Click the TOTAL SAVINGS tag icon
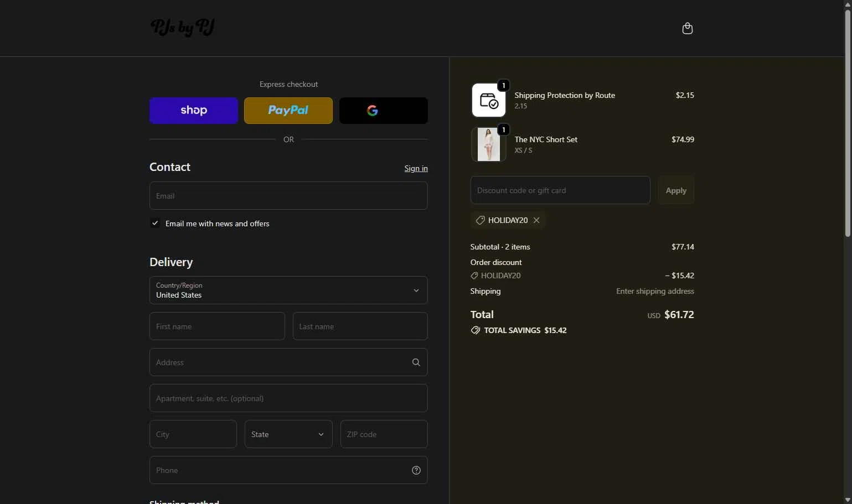852x504 pixels. tap(476, 330)
